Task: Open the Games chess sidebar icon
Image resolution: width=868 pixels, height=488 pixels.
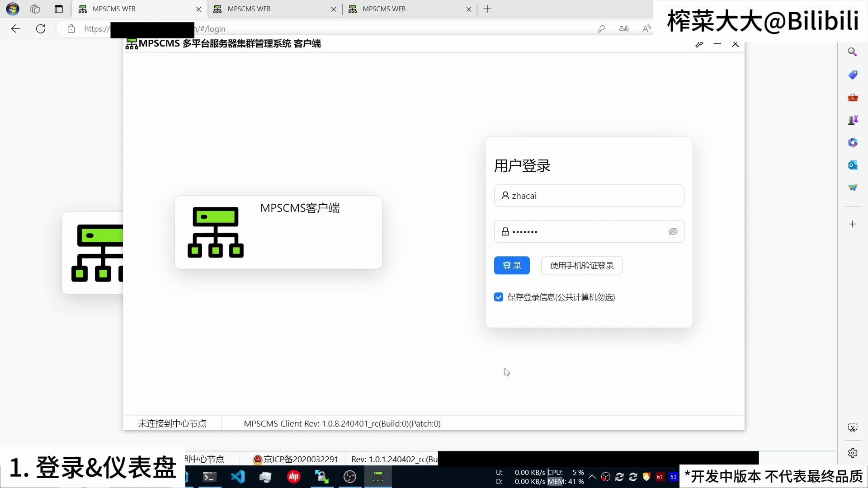Action: [x=853, y=120]
